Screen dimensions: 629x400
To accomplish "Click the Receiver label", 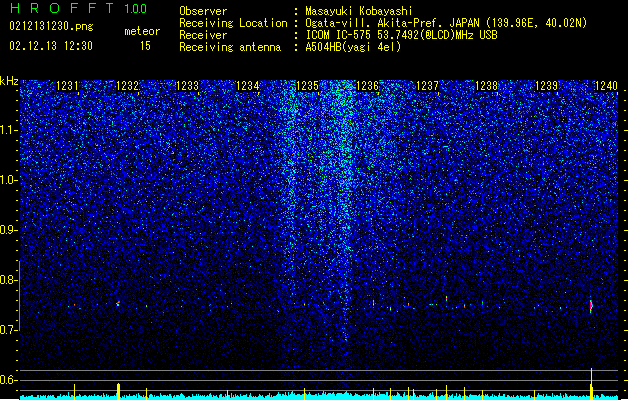I will [x=203, y=35].
